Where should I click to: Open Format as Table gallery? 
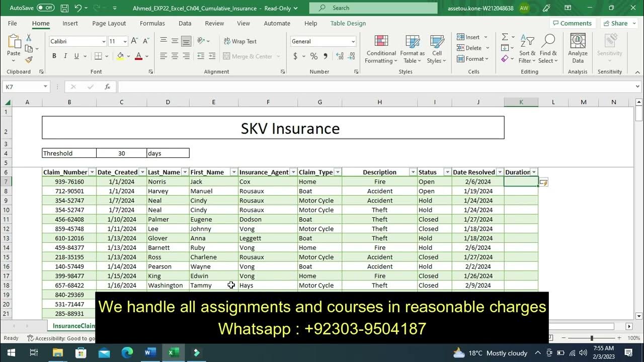(413, 49)
